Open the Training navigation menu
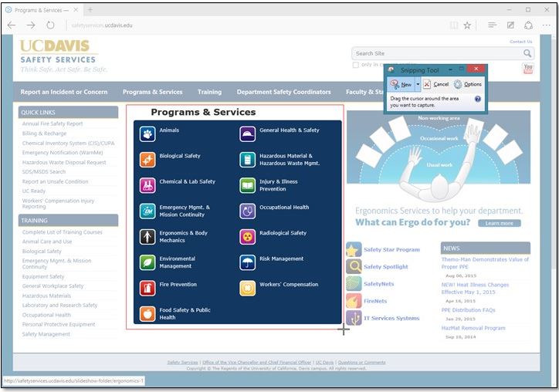 coord(210,92)
